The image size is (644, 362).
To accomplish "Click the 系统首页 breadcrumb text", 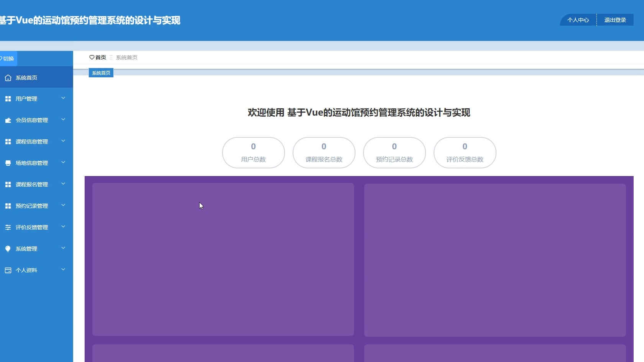I will [127, 57].
